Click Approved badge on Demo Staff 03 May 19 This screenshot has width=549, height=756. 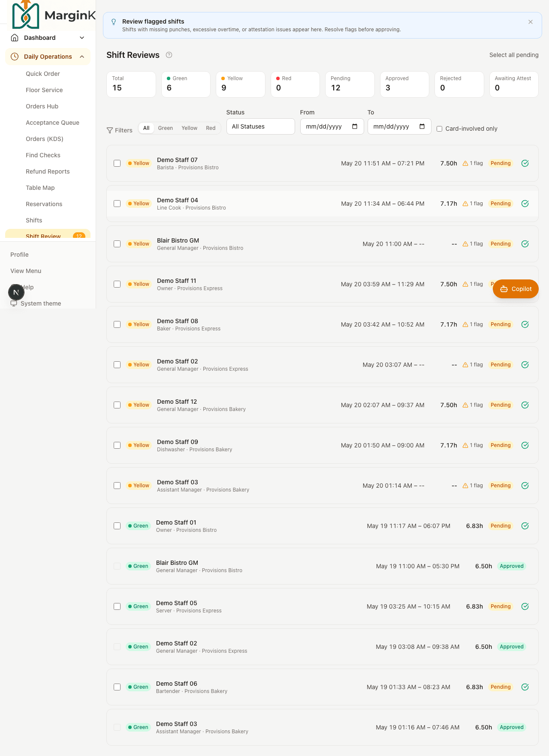click(512, 727)
